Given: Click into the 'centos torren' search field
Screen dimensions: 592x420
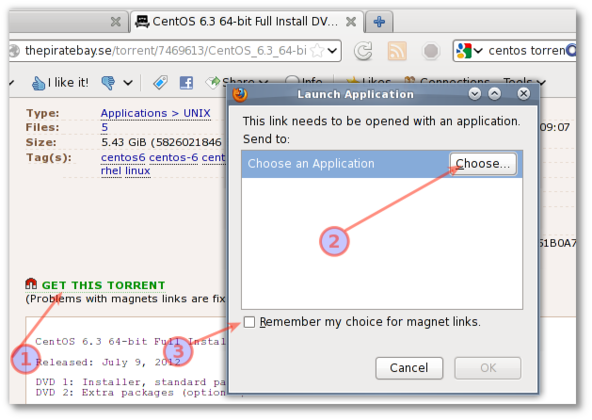Looking at the screenshot, I should [x=526, y=51].
